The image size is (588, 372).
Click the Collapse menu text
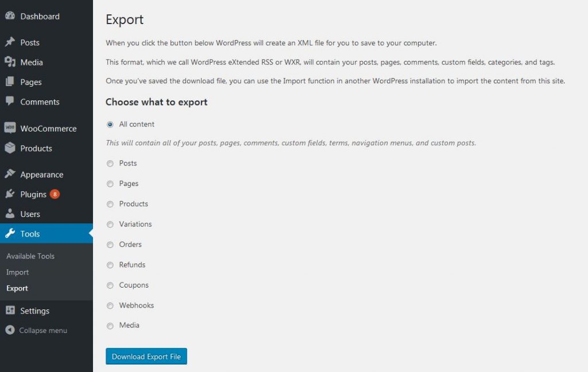tap(43, 330)
